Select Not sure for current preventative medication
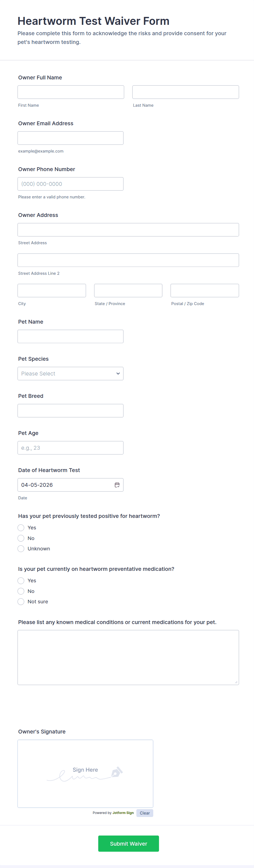Screen dimensions: 254x868 (20, 601)
